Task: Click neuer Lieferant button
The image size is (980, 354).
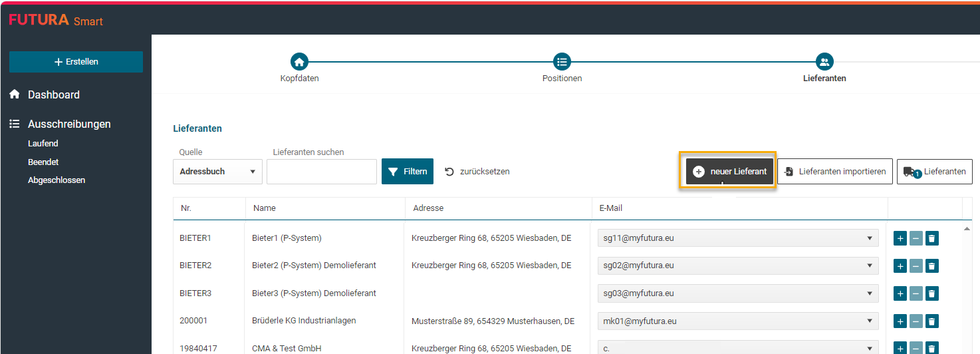Action: [x=730, y=172]
